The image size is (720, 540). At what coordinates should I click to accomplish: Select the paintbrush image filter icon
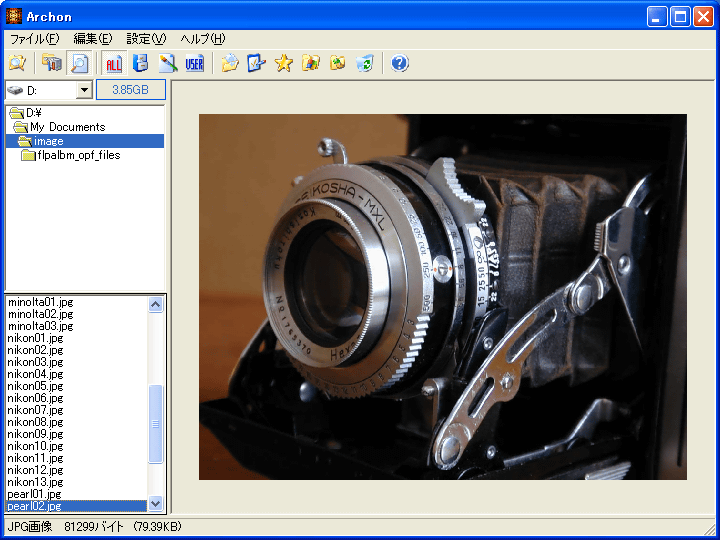[x=168, y=63]
